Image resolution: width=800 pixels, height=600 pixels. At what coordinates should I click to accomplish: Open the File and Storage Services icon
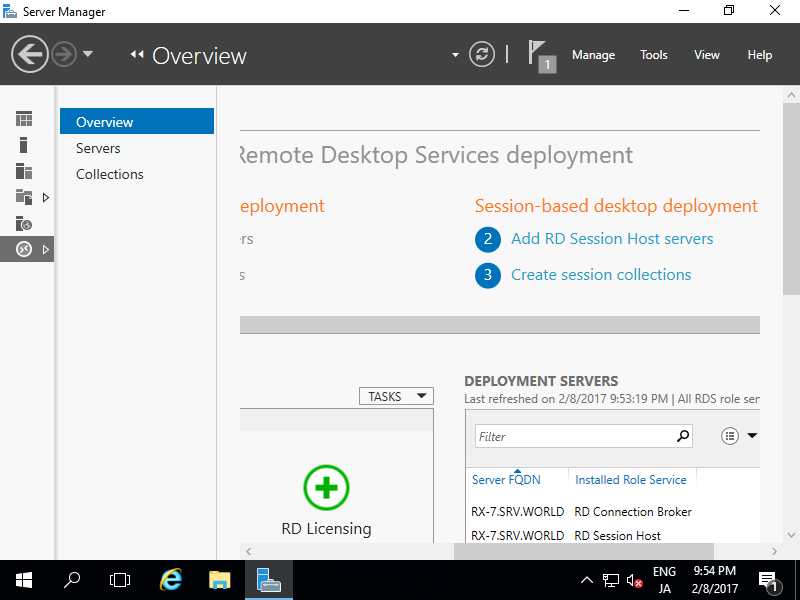coord(24,197)
